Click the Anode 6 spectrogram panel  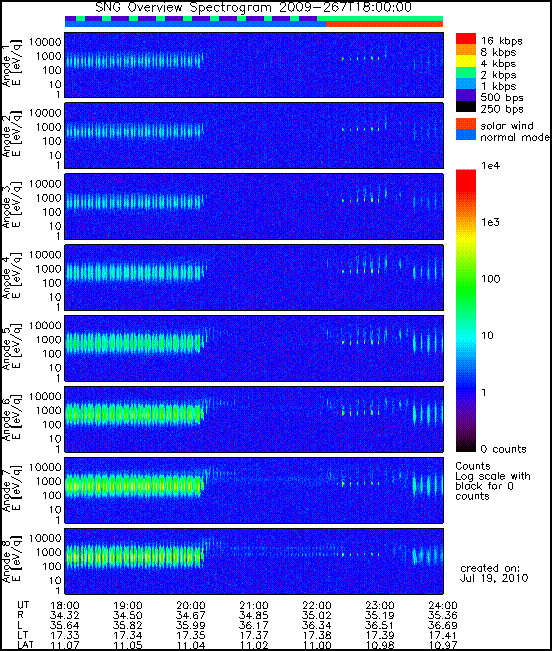point(254,419)
